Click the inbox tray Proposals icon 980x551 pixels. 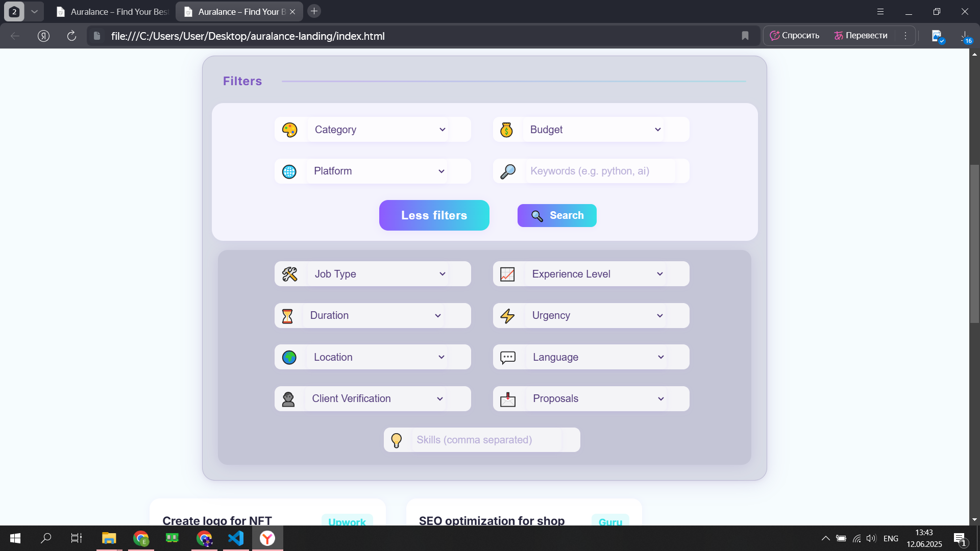point(508,399)
